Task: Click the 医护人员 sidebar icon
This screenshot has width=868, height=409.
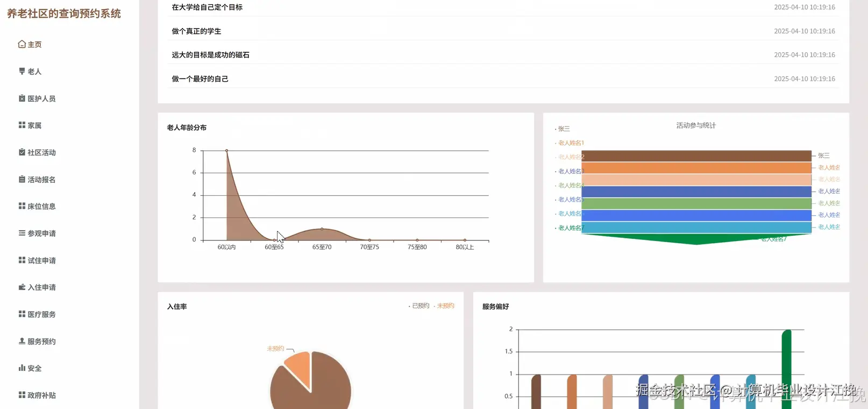Action: (22, 98)
